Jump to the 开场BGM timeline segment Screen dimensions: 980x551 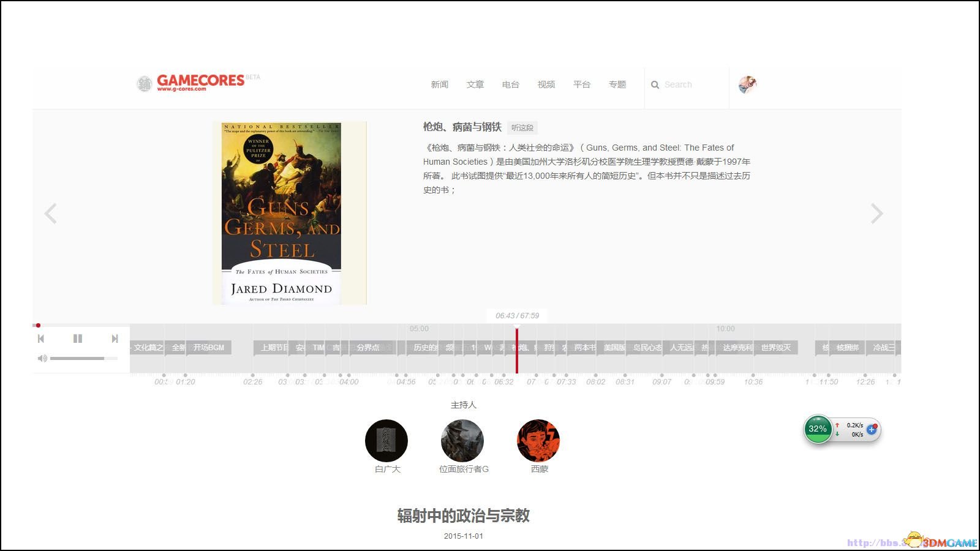pyautogui.click(x=209, y=348)
